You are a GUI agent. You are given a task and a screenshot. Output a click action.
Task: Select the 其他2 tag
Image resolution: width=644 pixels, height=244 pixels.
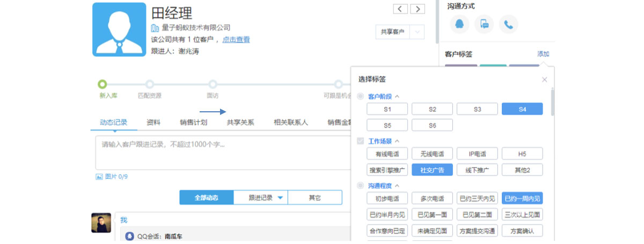pos(522,170)
